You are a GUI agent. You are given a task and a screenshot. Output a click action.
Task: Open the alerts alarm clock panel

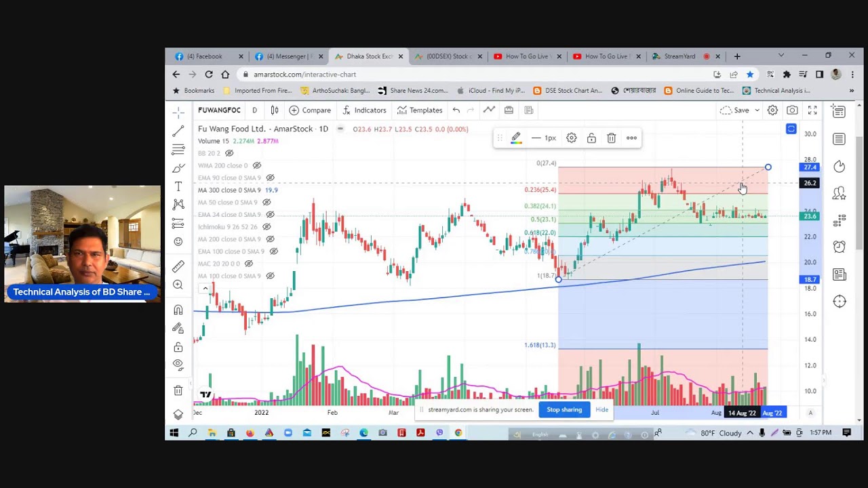coord(840,247)
